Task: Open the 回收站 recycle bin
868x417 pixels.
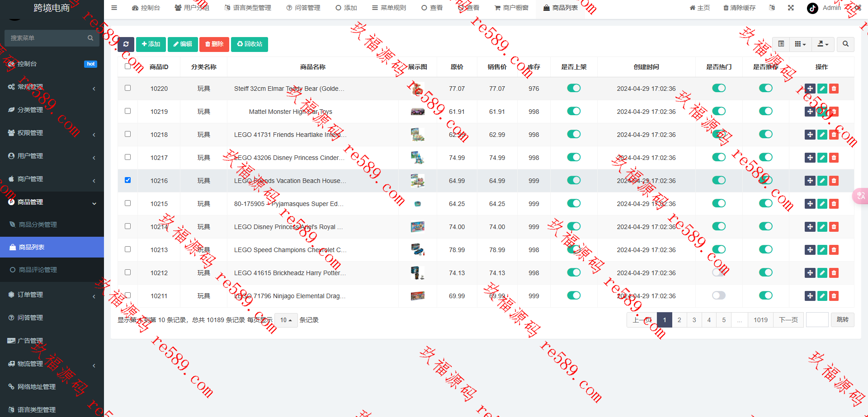Action: point(250,44)
